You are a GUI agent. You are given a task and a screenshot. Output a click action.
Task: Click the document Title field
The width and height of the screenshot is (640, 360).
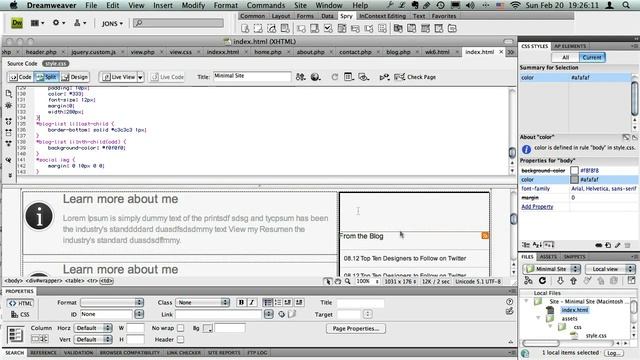[x=252, y=76]
